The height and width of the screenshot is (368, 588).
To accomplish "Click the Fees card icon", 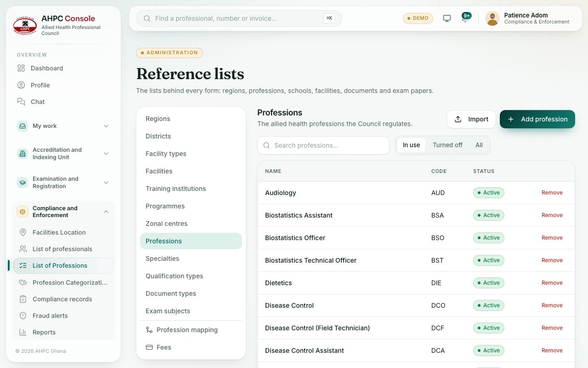I will pyautogui.click(x=149, y=347).
